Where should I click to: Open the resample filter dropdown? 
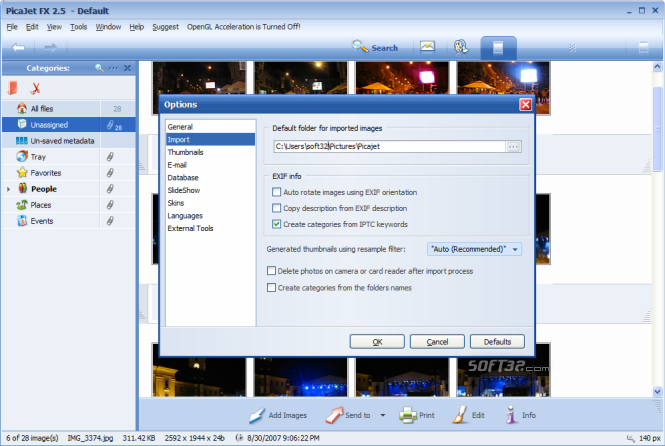tap(474, 249)
